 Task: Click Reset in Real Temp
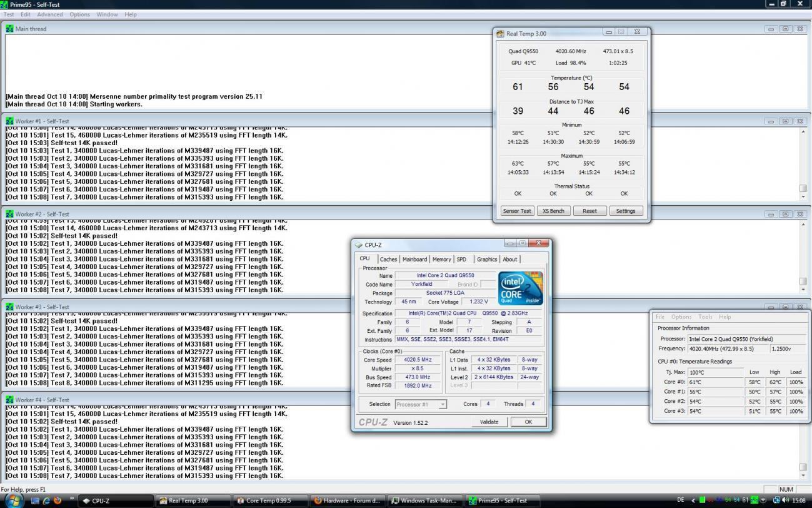tap(589, 211)
